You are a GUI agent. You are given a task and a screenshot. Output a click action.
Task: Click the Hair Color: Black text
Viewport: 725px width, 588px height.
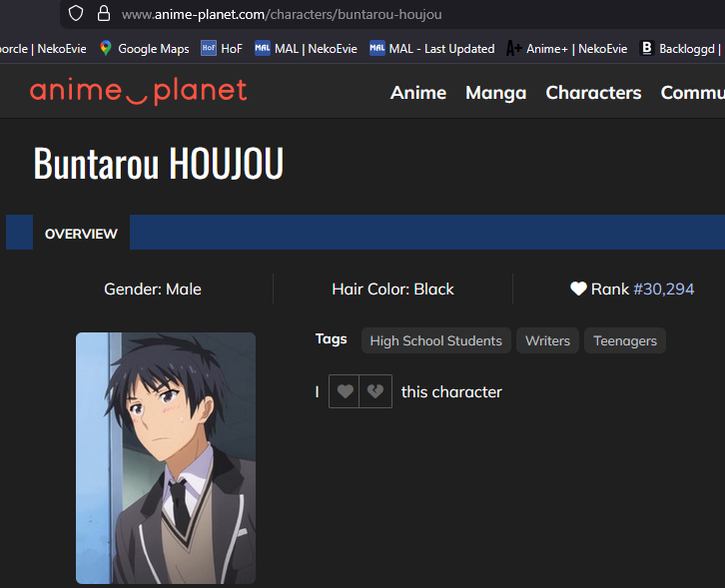[393, 289]
